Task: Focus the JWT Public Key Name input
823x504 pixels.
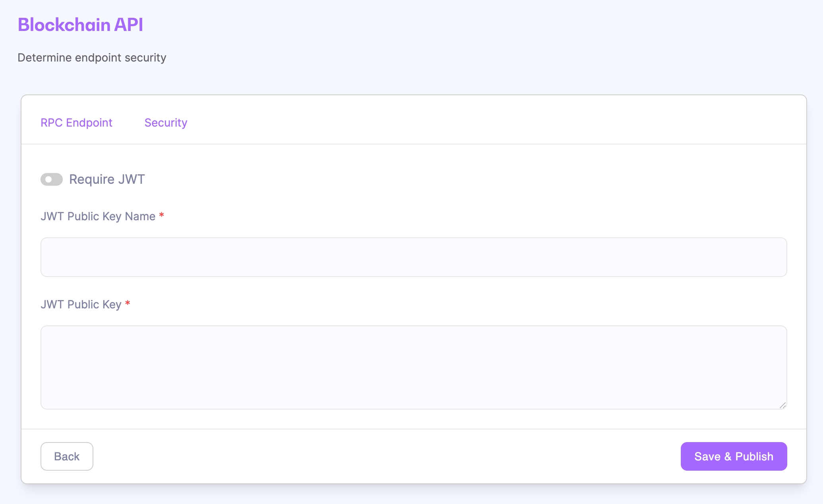Action: point(413,257)
